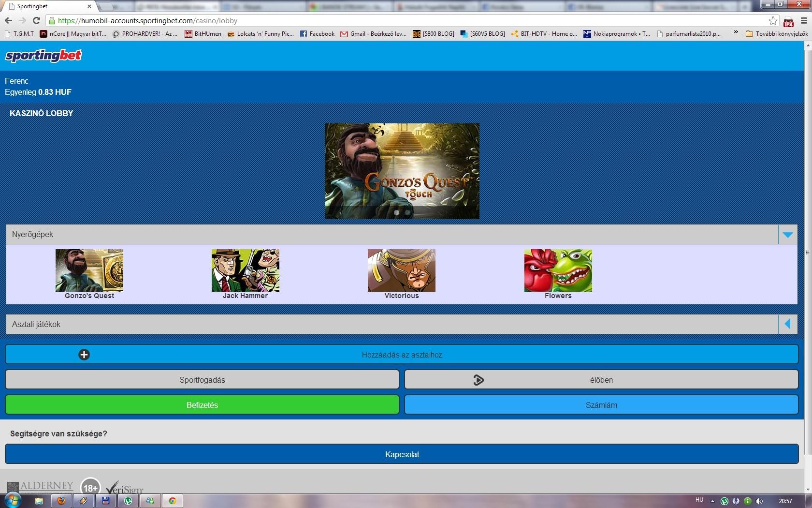Click the Kapcsolat button

coord(402,454)
